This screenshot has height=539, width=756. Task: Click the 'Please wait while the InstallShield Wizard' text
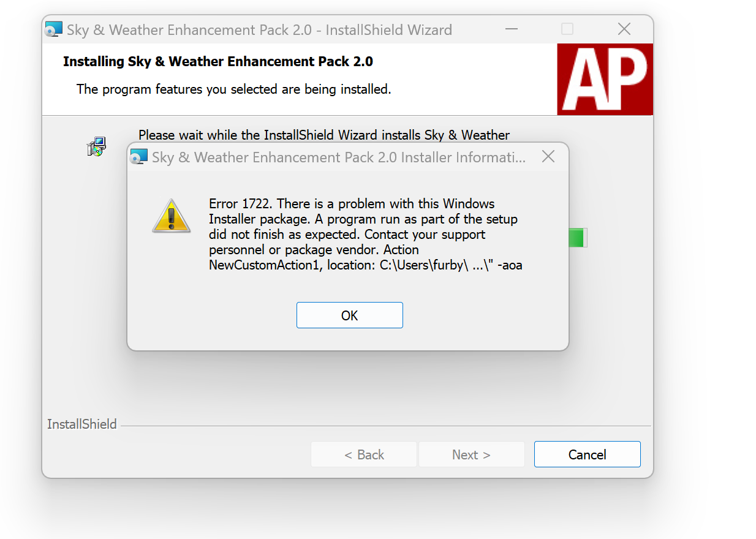[324, 135]
